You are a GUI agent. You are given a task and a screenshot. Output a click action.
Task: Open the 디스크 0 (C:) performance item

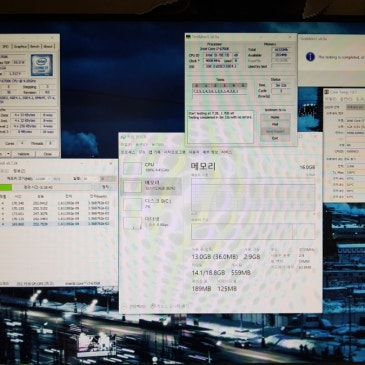151,204
